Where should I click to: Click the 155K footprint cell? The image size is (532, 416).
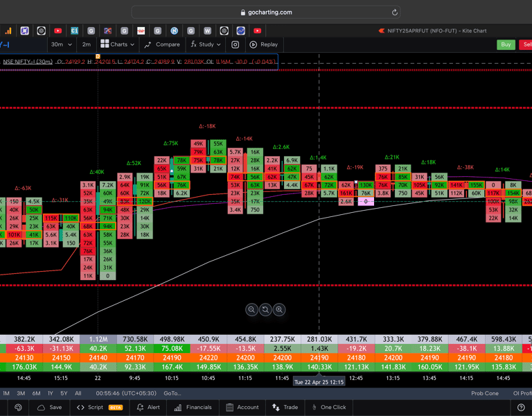476,185
